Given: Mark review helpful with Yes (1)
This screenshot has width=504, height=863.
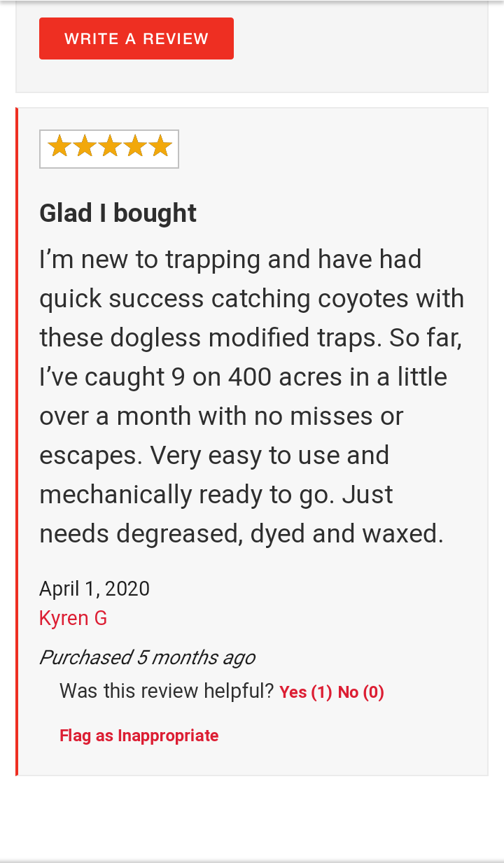Looking at the screenshot, I should pyautogui.click(x=306, y=692).
